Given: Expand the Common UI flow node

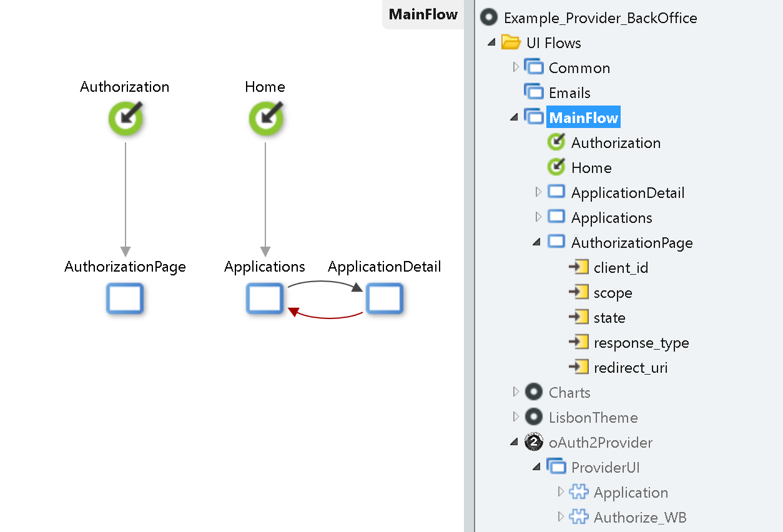Looking at the screenshot, I should pos(515,67).
